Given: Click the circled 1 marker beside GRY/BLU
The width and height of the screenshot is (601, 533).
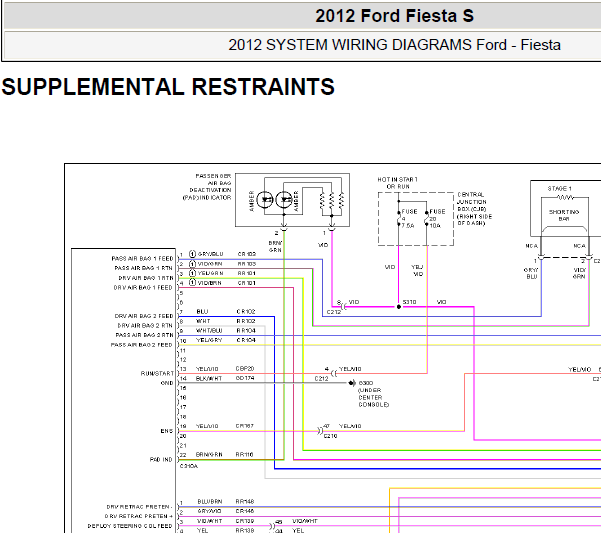Looking at the screenshot, I should pyautogui.click(x=193, y=254).
